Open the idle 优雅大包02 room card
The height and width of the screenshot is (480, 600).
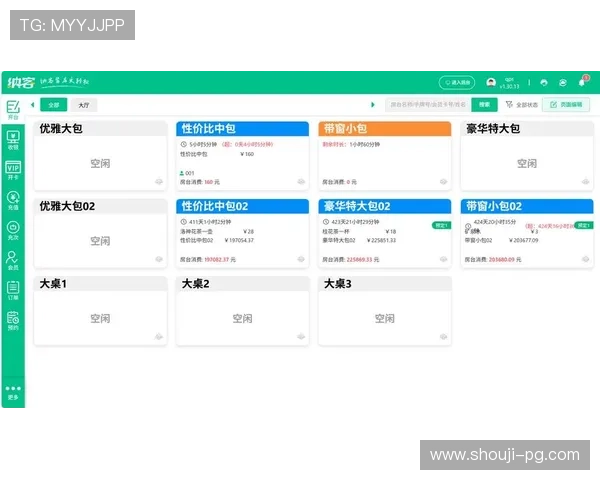(x=100, y=233)
